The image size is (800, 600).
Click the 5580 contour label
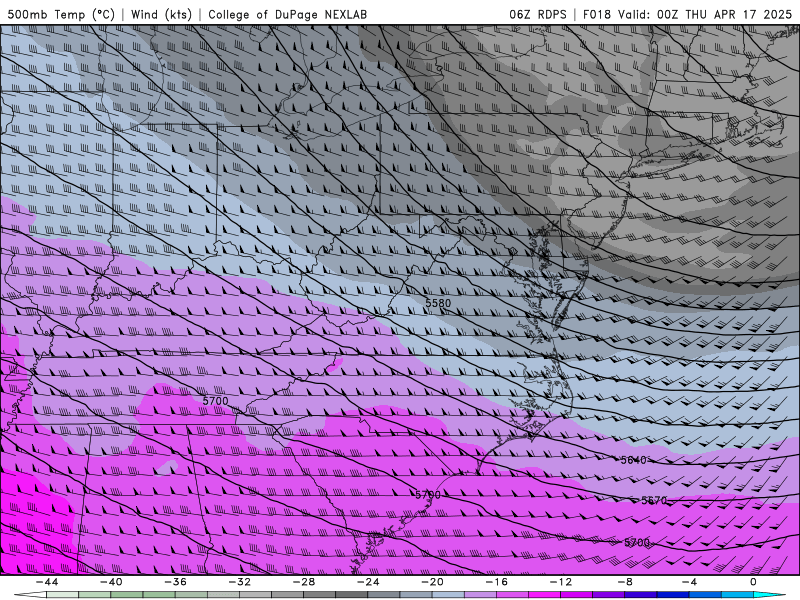[x=438, y=303]
